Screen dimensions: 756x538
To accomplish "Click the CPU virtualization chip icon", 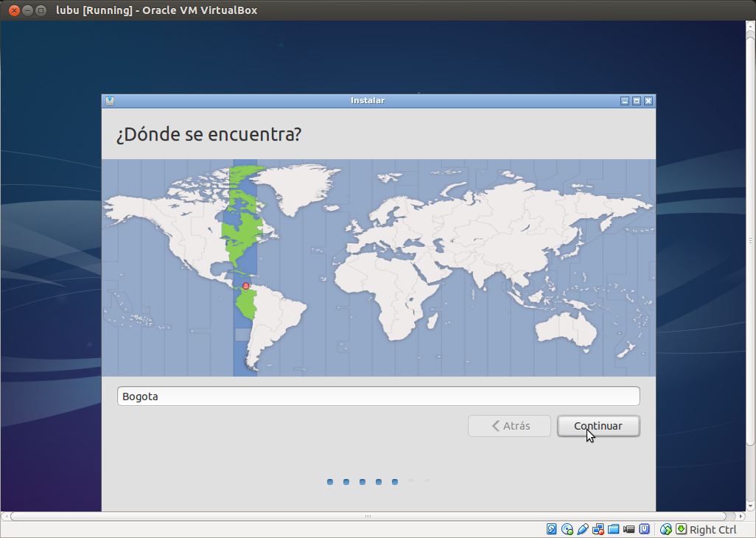I will 645,529.
